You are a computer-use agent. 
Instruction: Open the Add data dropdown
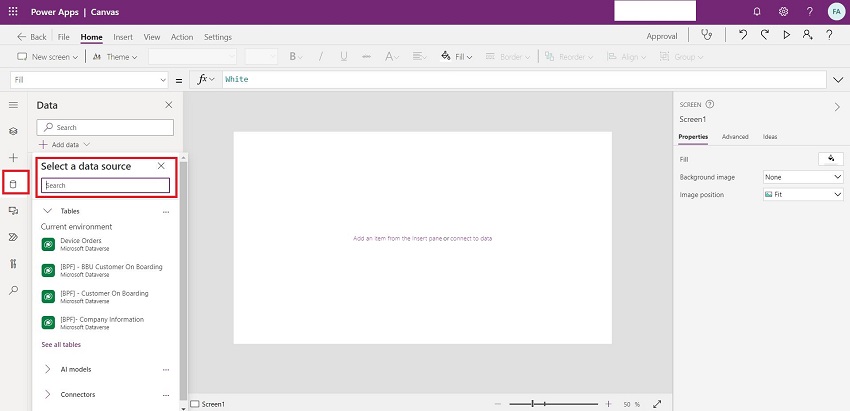(x=65, y=145)
